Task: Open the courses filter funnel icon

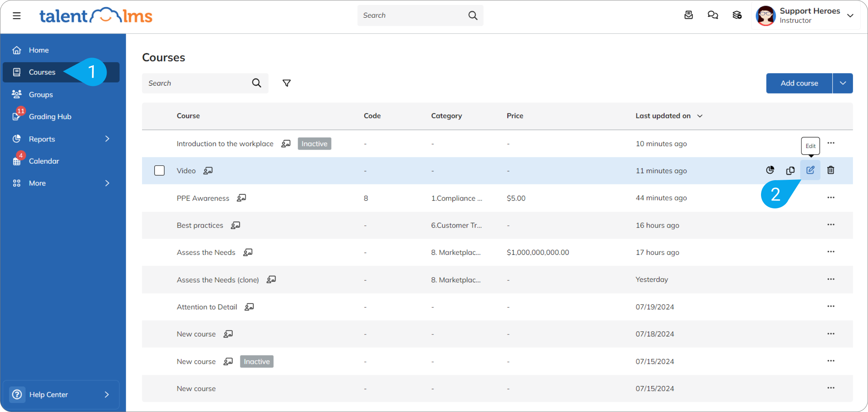Action: coord(286,83)
